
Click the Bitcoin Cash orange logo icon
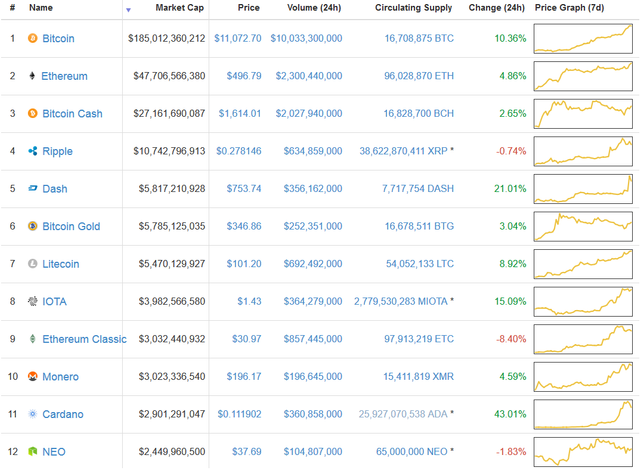(33, 113)
